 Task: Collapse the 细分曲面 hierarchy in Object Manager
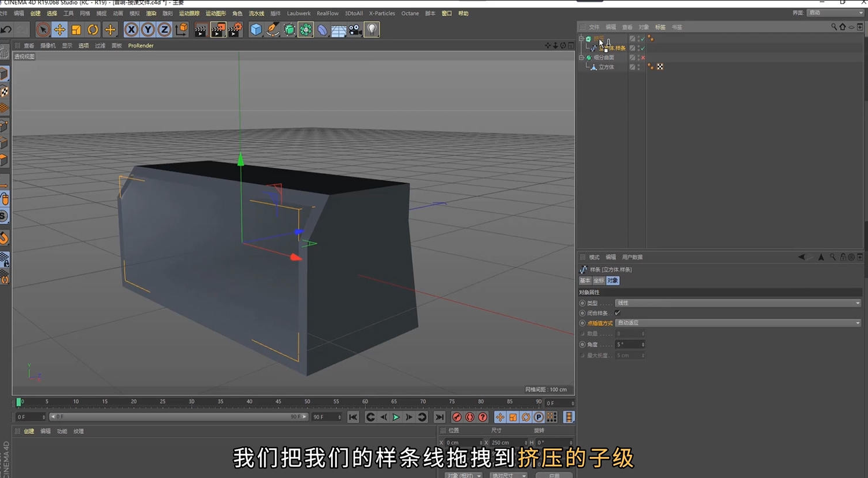(x=582, y=57)
